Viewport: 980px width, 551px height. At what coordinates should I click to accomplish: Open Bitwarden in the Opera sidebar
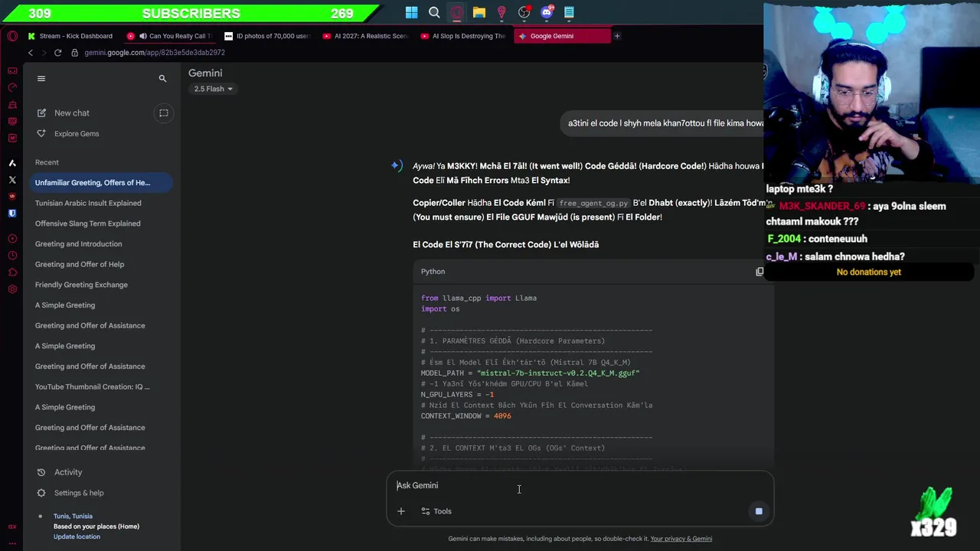[x=12, y=214]
